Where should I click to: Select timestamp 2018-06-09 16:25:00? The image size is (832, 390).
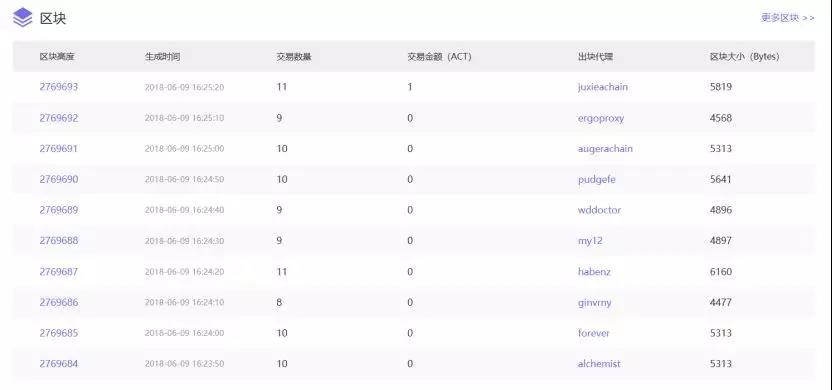click(184, 149)
